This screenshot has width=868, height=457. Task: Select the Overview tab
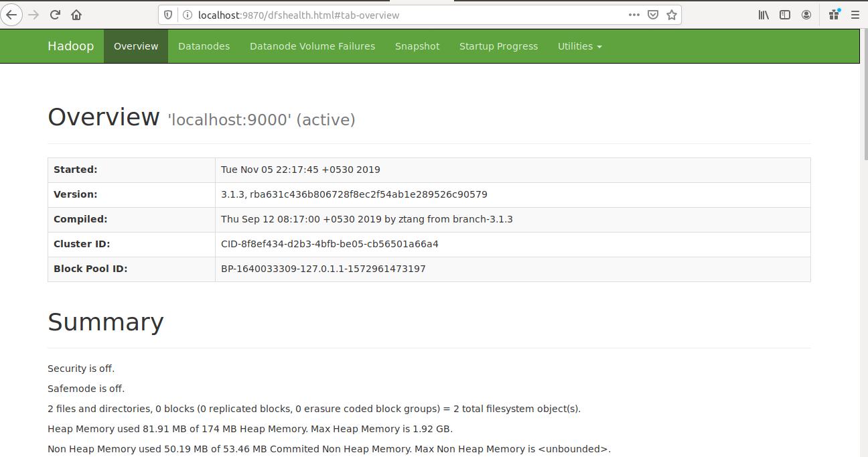click(136, 46)
